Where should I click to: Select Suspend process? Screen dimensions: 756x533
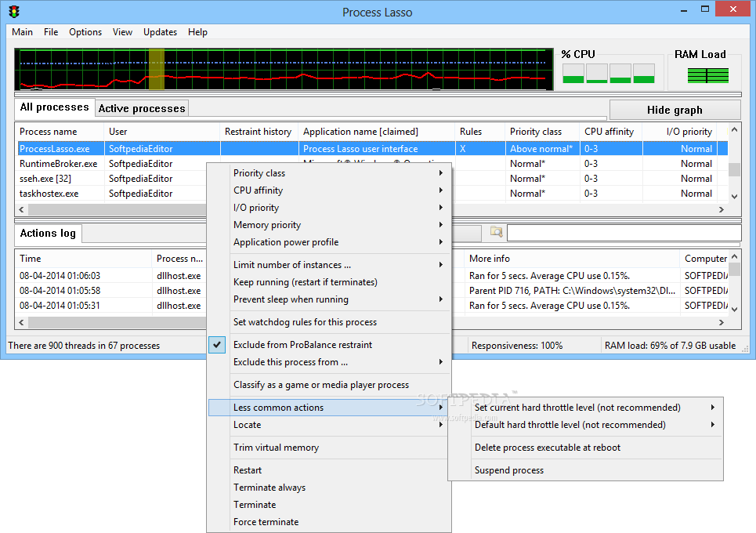pos(585,470)
